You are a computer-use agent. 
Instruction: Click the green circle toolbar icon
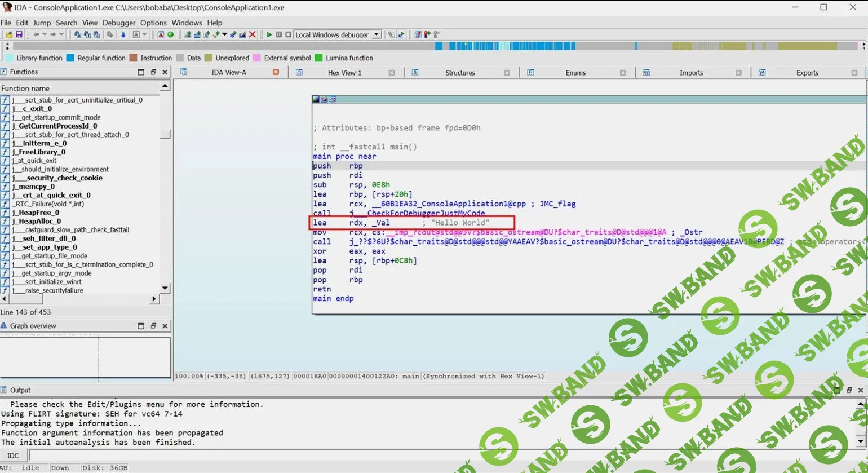coord(170,35)
